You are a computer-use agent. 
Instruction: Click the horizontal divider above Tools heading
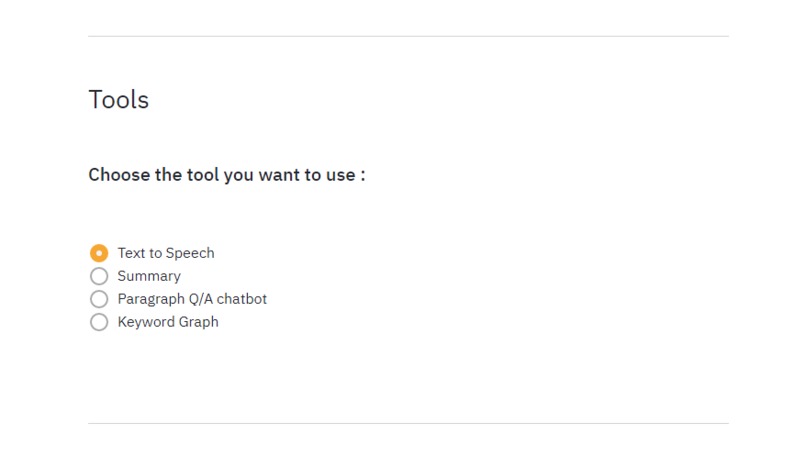[x=408, y=36]
